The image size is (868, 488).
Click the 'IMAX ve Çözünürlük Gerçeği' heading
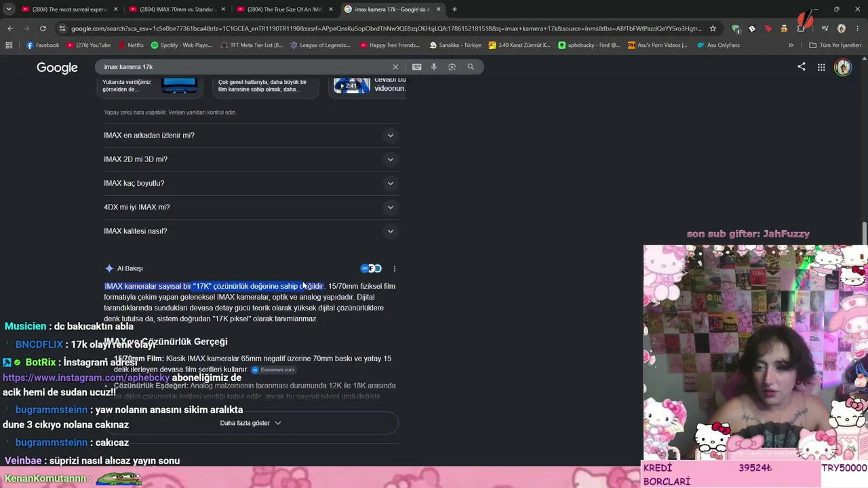(x=165, y=342)
